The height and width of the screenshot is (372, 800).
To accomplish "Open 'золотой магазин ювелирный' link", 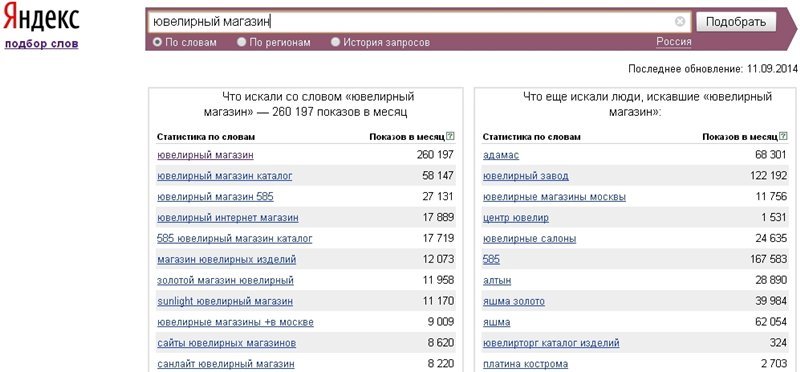I will coord(226,280).
